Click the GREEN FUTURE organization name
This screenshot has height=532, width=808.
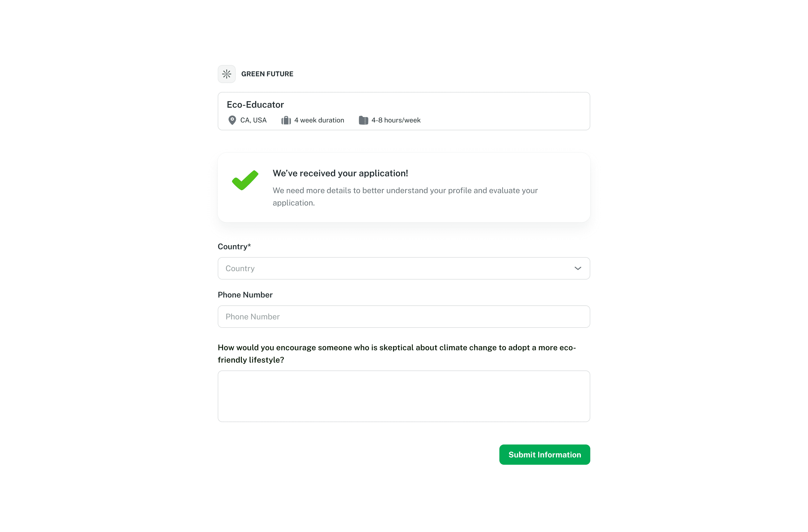pos(267,74)
